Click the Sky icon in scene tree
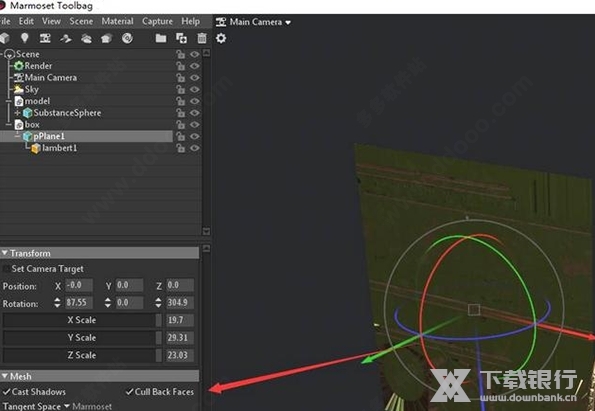Viewport: 595px width, 411px height. 19,90
